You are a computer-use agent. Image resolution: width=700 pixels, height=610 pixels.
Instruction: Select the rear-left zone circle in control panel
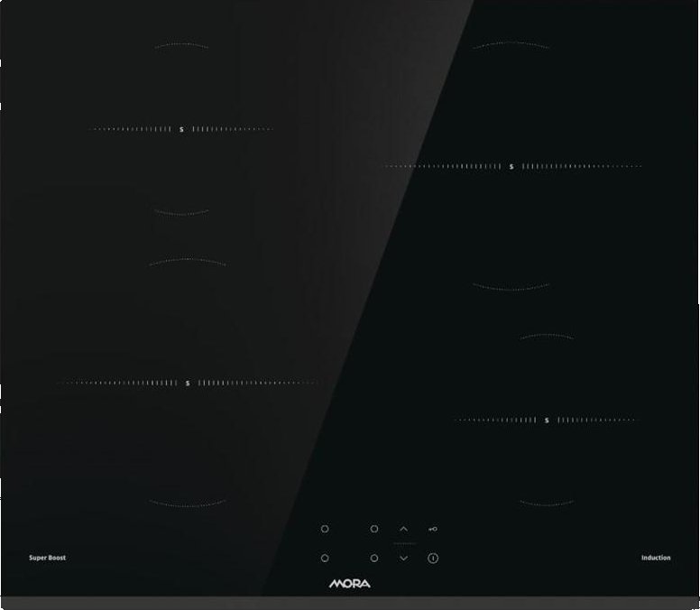pyautogui.click(x=325, y=529)
